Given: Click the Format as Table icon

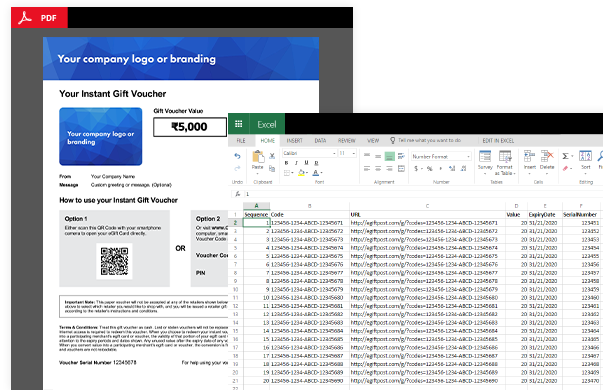Looking at the screenshot, I should tap(505, 156).
